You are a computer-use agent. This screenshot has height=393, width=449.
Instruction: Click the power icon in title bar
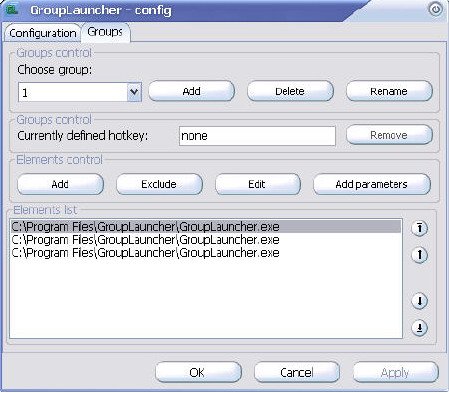[436, 9]
